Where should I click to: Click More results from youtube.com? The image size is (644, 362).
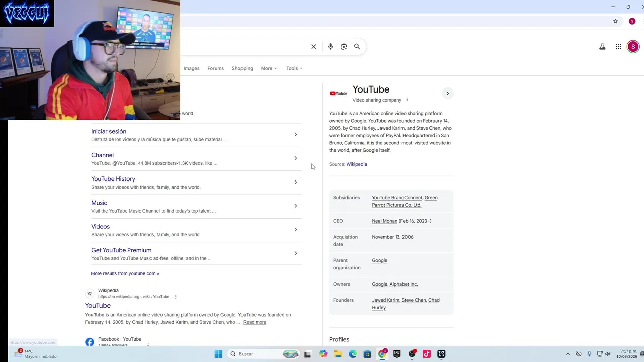[x=125, y=273]
